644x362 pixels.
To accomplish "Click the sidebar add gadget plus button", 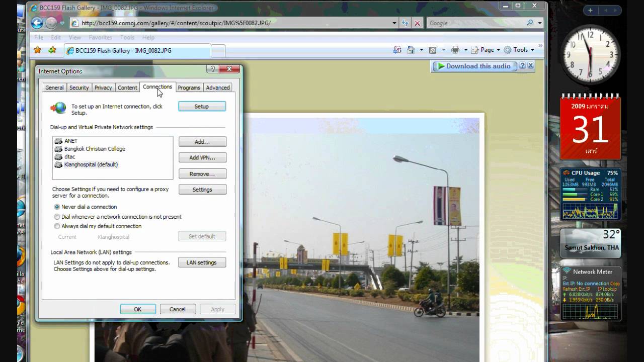I will (x=590, y=10).
